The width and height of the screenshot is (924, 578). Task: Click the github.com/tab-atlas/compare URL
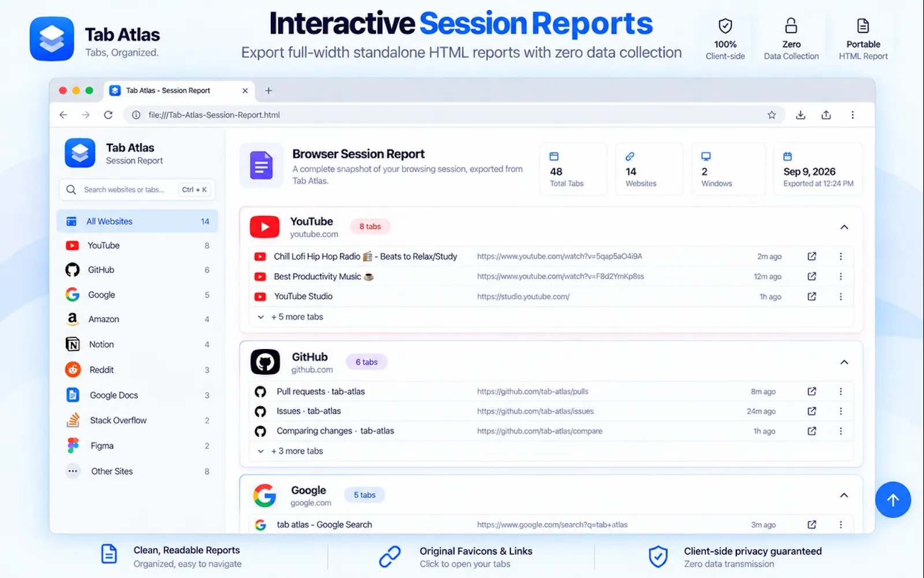(x=539, y=431)
